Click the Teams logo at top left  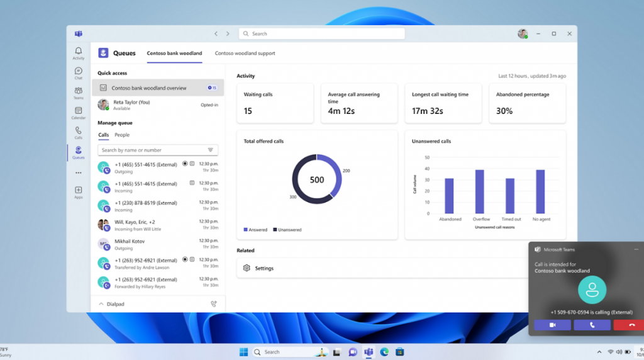[79, 34]
